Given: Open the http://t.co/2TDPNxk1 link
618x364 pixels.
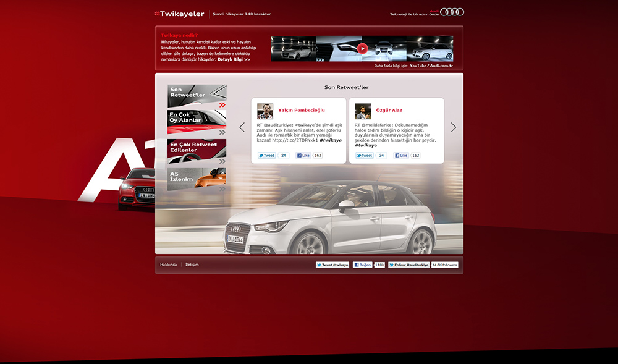Looking at the screenshot, I should pyautogui.click(x=295, y=140).
